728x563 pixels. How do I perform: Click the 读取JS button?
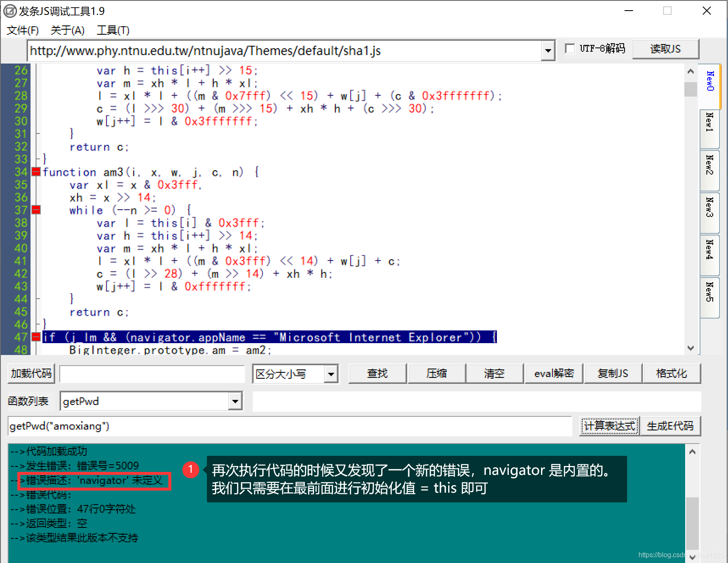(x=665, y=49)
